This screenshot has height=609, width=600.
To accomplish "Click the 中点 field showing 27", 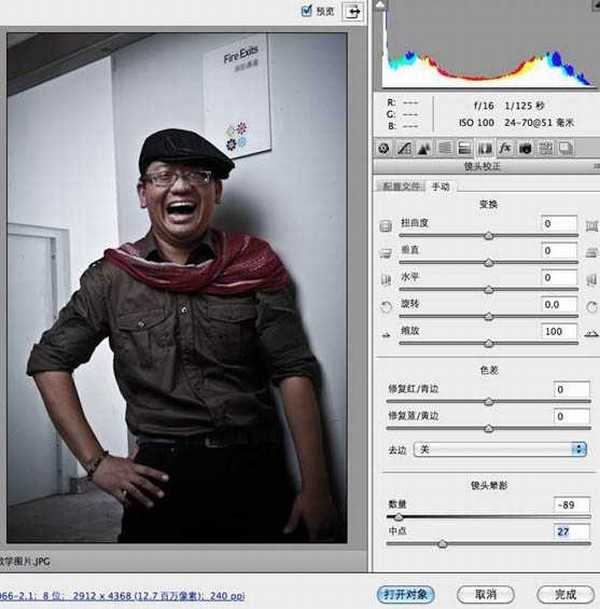I will pos(572,532).
